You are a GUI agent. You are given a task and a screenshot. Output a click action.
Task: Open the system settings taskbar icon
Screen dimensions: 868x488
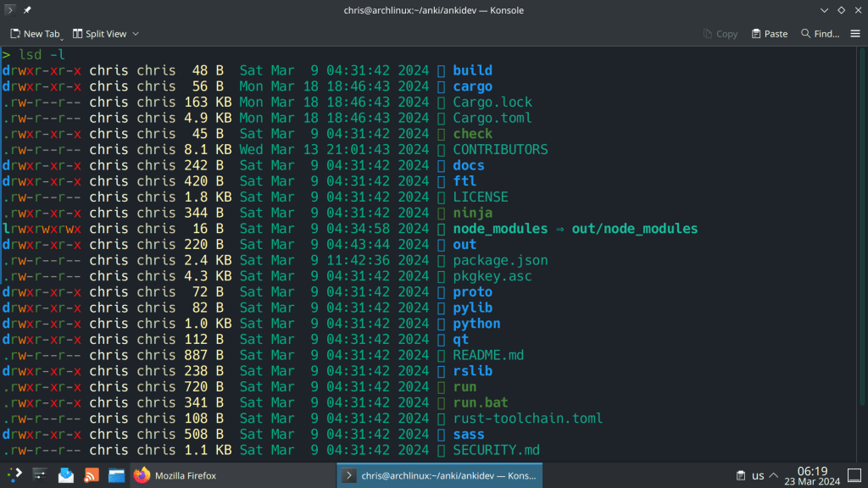(40, 475)
